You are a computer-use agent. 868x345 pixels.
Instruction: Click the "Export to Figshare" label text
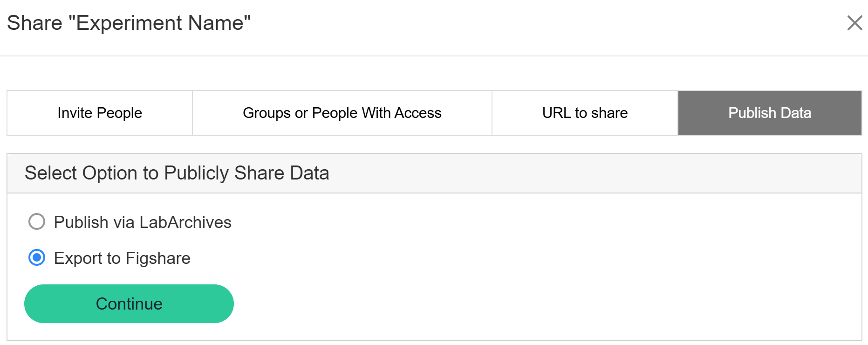122,258
